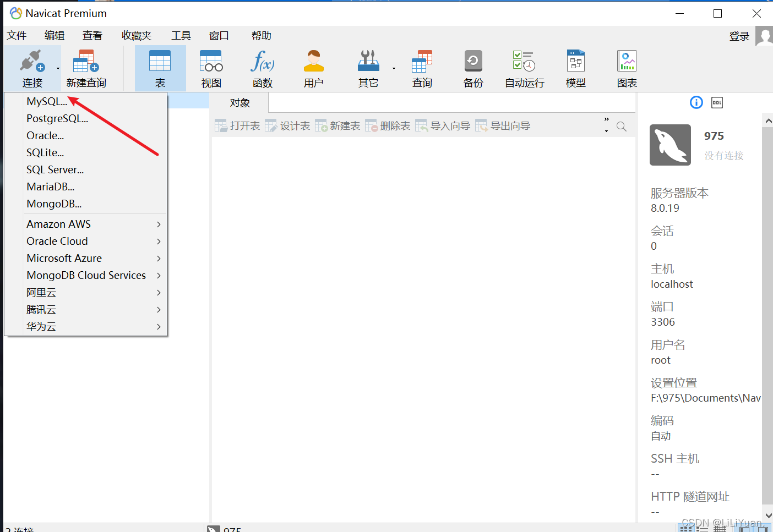The width and height of the screenshot is (773, 532).
Task: Click the localhost host value
Action: pyautogui.click(x=672, y=284)
